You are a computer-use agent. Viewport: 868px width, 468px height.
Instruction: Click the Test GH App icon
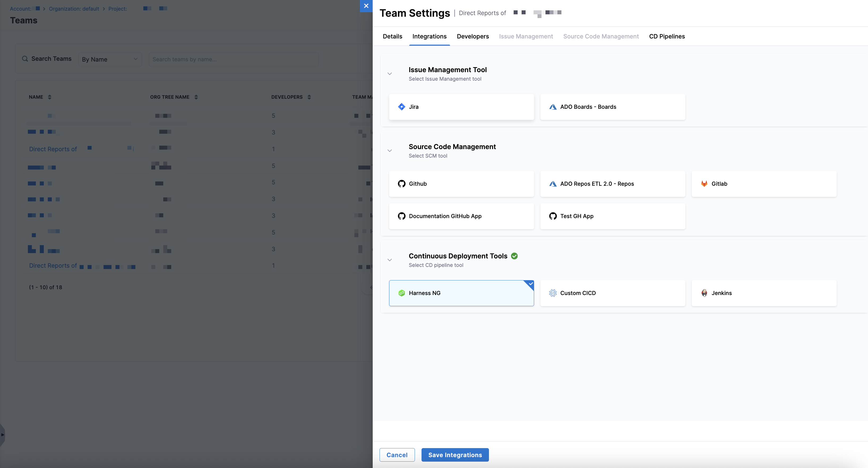(x=553, y=216)
